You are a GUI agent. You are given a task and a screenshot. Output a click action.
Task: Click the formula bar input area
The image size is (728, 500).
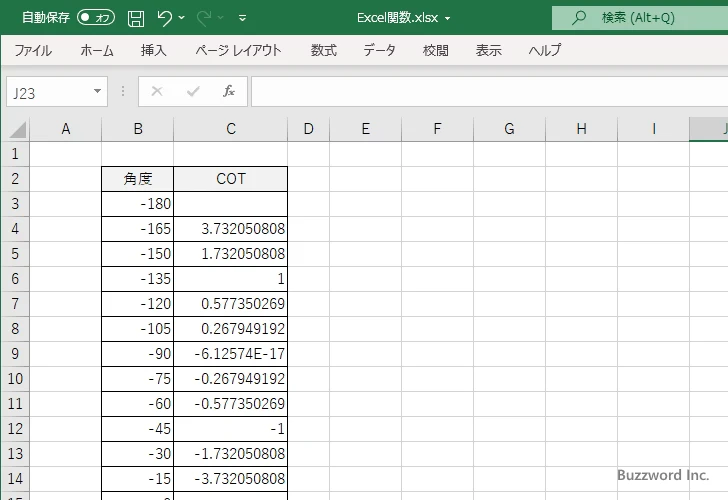coord(489,92)
